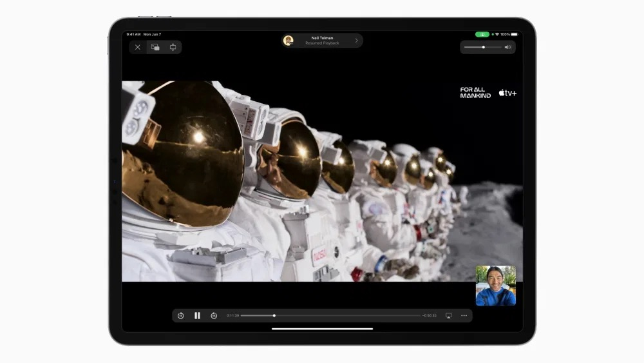The height and width of the screenshot is (363, 644).
Task: Close the video player with the X icon
Action: click(138, 47)
